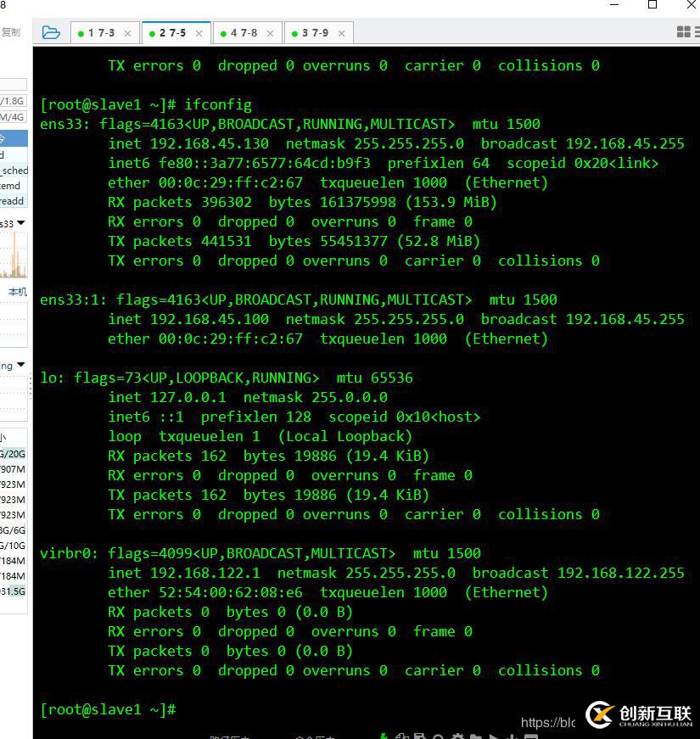Click the 'ether 52:54:00:62:08:e6' MAC text
Image resolution: width=700 pixels, height=739 pixels.
[205, 592]
